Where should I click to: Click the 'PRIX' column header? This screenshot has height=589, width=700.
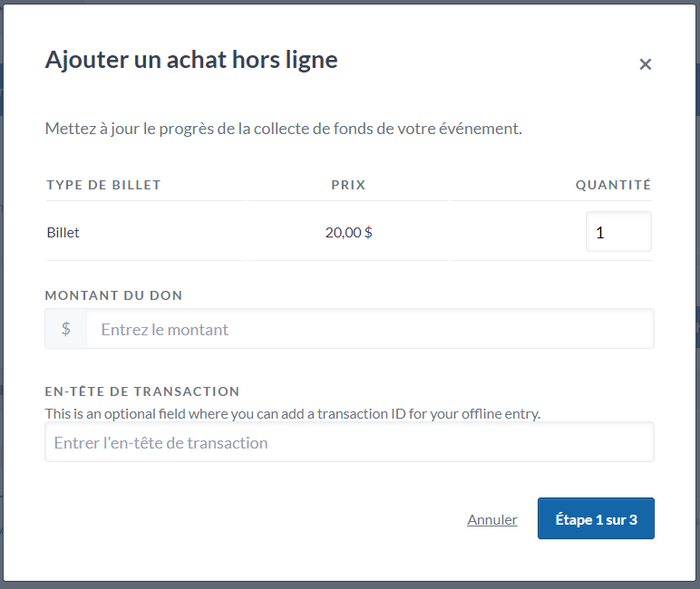(348, 185)
